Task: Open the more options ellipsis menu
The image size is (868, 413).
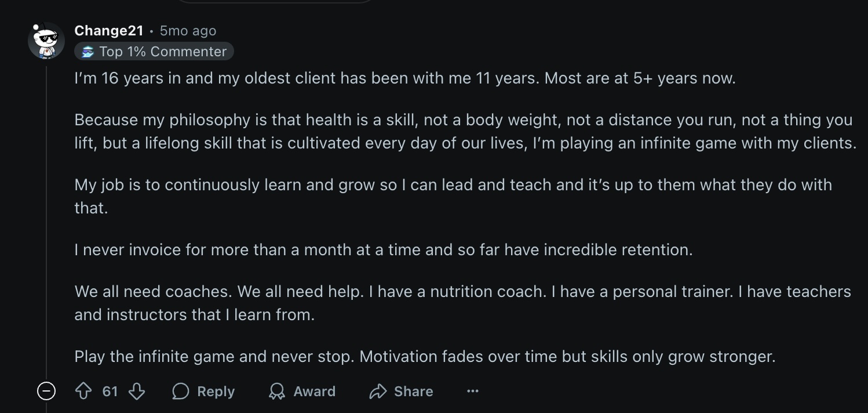Action: [x=473, y=392]
